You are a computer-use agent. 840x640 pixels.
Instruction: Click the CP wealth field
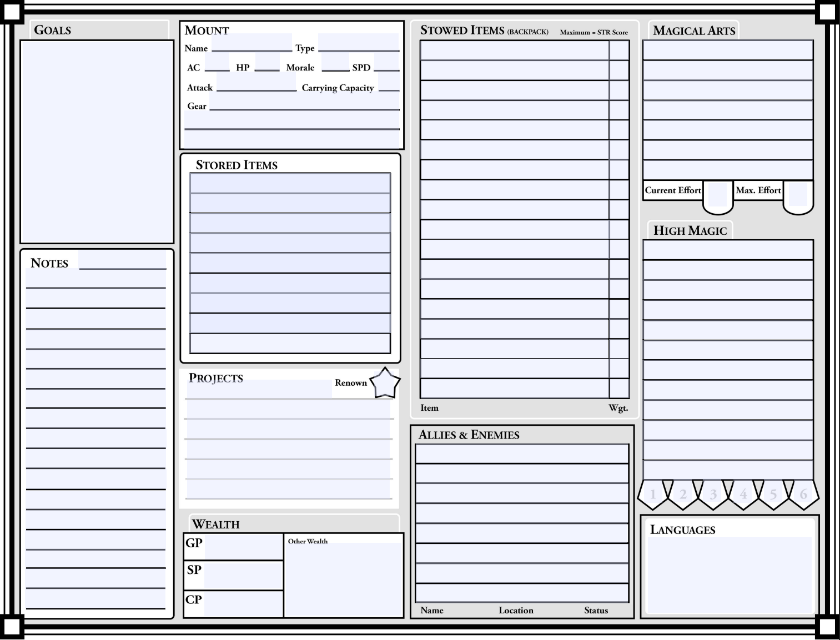[x=243, y=604]
